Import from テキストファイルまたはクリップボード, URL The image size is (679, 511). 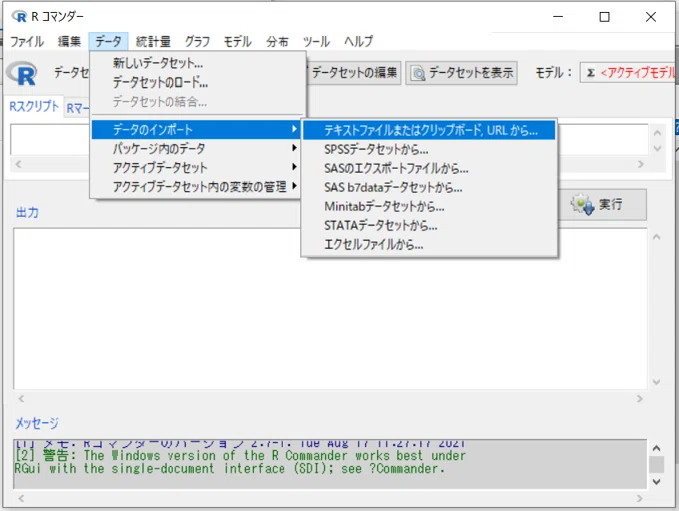[x=429, y=130]
